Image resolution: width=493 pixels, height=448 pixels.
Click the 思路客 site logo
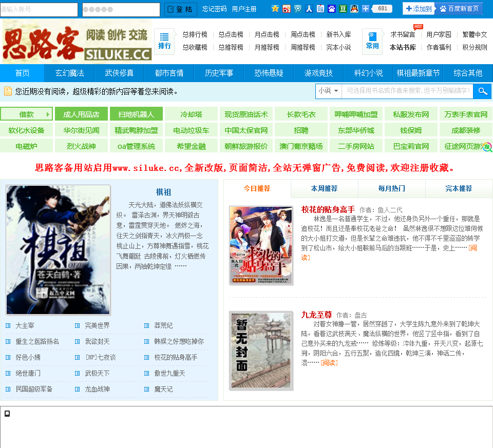point(77,42)
